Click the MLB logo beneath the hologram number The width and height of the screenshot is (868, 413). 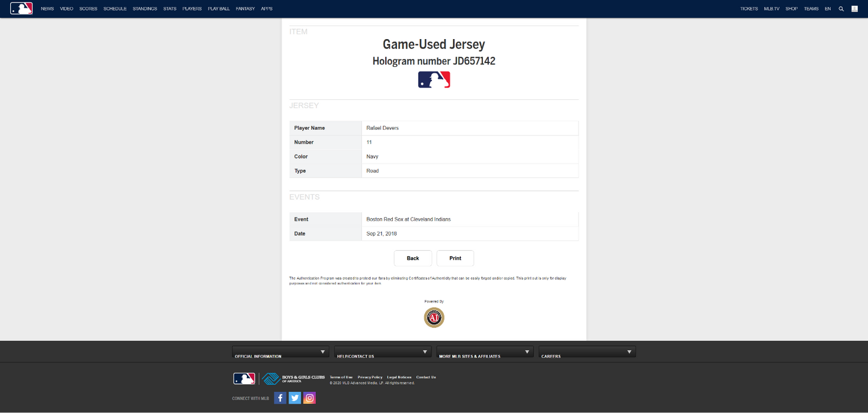(434, 79)
